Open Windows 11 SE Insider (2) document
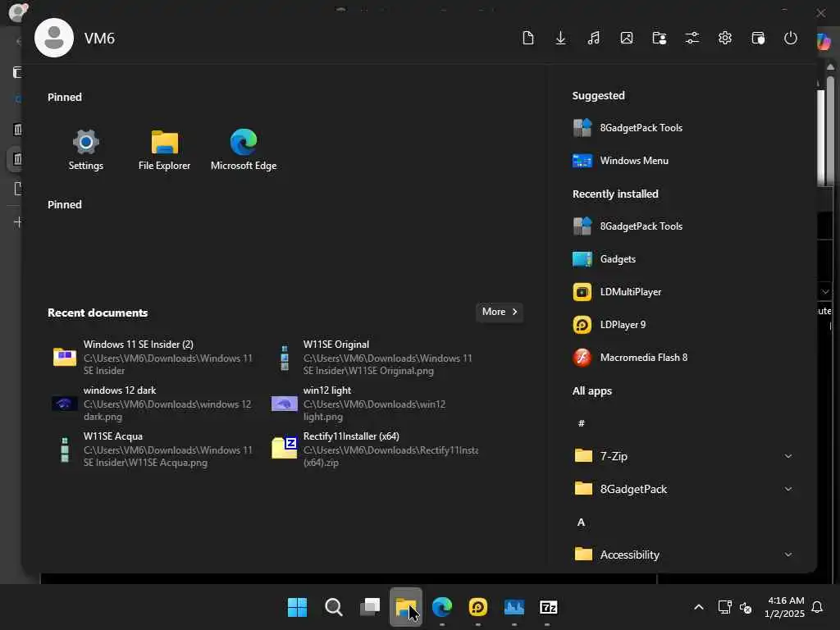840x630 pixels. [x=154, y=358]
